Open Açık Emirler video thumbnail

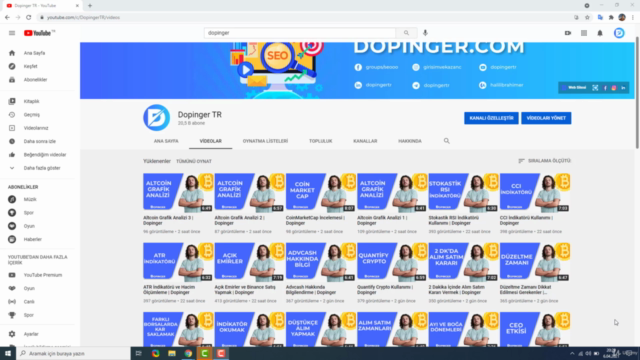(x=249, y=262)
